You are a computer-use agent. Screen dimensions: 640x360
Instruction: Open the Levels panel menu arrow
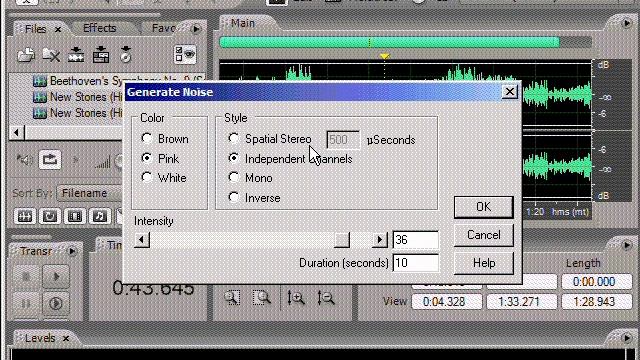click(x=627, y=338)
